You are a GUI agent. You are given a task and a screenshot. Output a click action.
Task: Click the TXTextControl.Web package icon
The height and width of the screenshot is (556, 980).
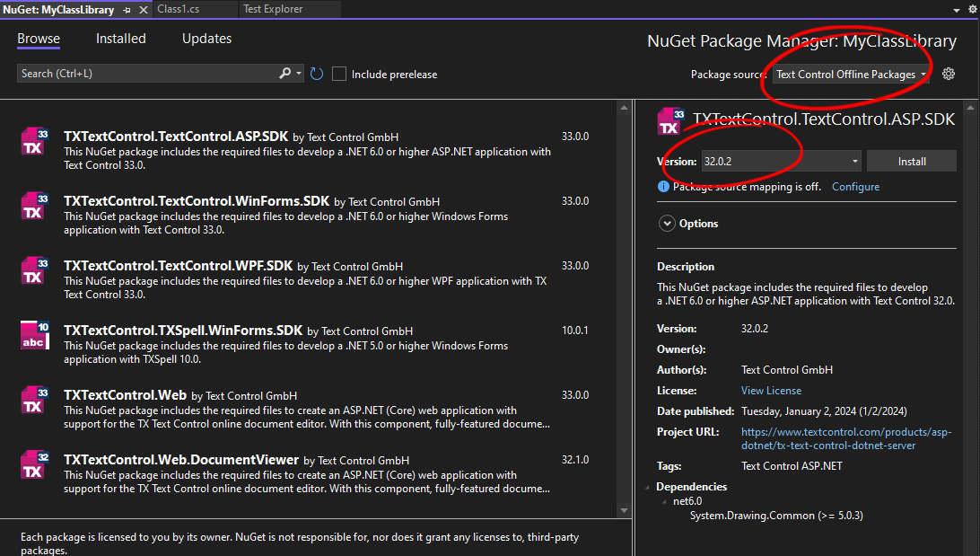[x=34, y=401]
